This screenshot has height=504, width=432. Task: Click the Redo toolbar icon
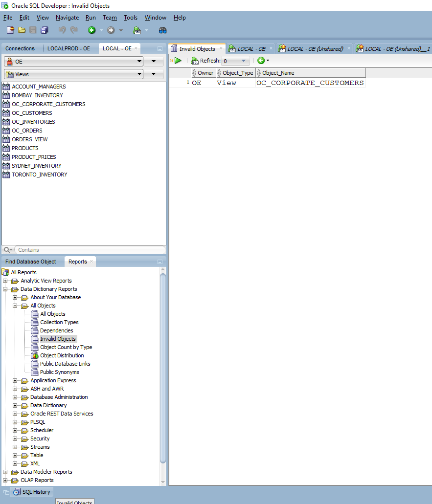(74, 30)
